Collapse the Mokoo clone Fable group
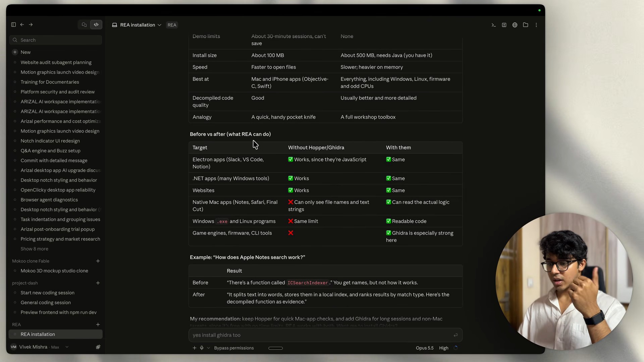The width and height of the screenshot is (644, 362). tap(31, 261)
